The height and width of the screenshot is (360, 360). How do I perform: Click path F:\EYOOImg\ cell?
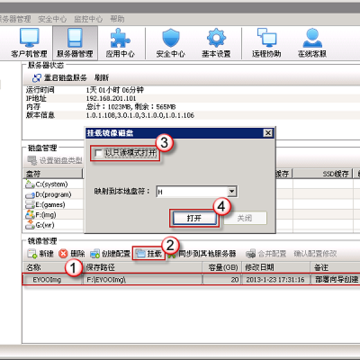coord(106,280)
